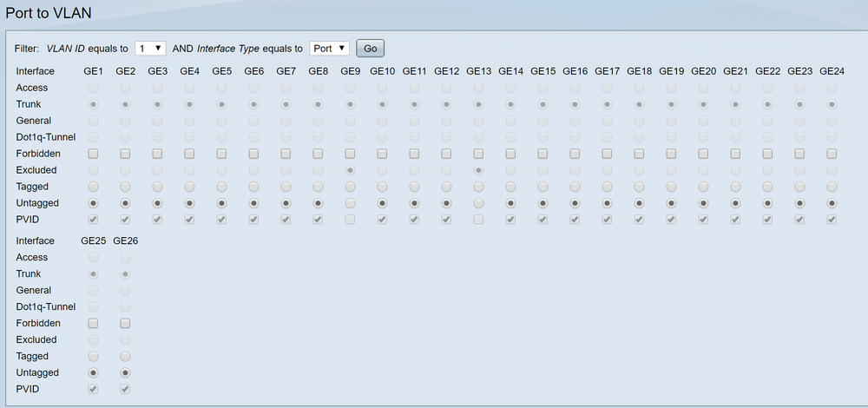Check the Forbidden box for GE1
The height and width of the screenshot is (408, 868).
point(94,154)
